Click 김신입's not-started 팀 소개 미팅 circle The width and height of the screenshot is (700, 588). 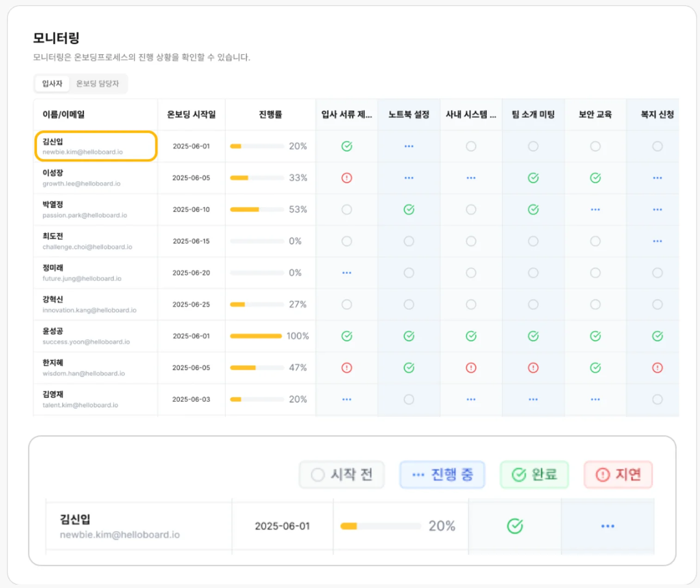[x=533, y=147]
